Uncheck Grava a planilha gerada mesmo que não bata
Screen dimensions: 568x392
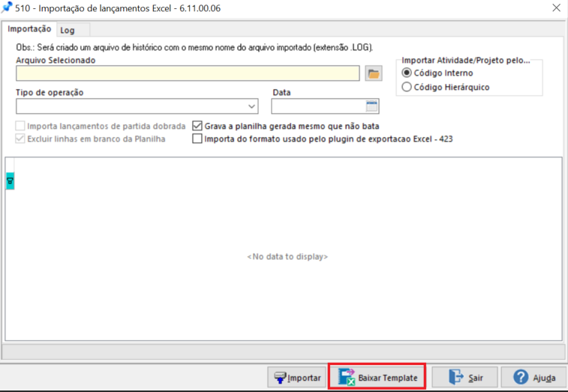pos(197,126)
